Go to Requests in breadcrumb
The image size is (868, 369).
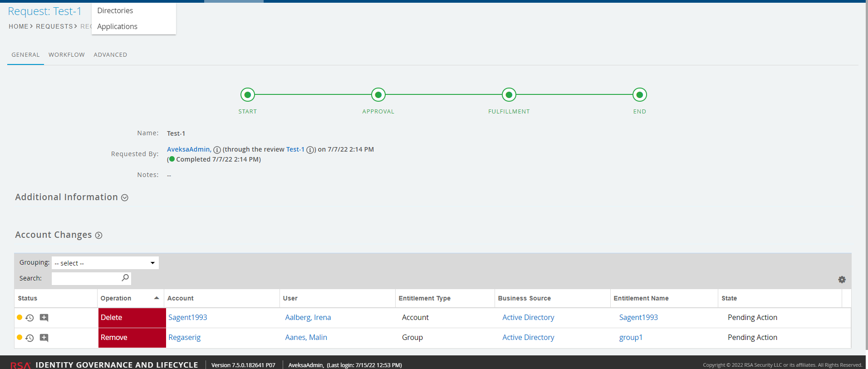(x=54, y=26)
